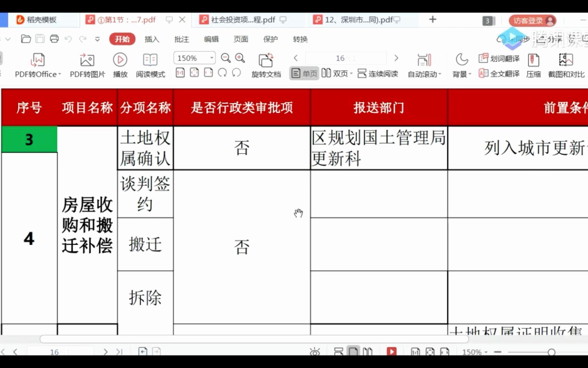Go to next page in ribbon
The image size is (588, 368).
tap(396, 58)
